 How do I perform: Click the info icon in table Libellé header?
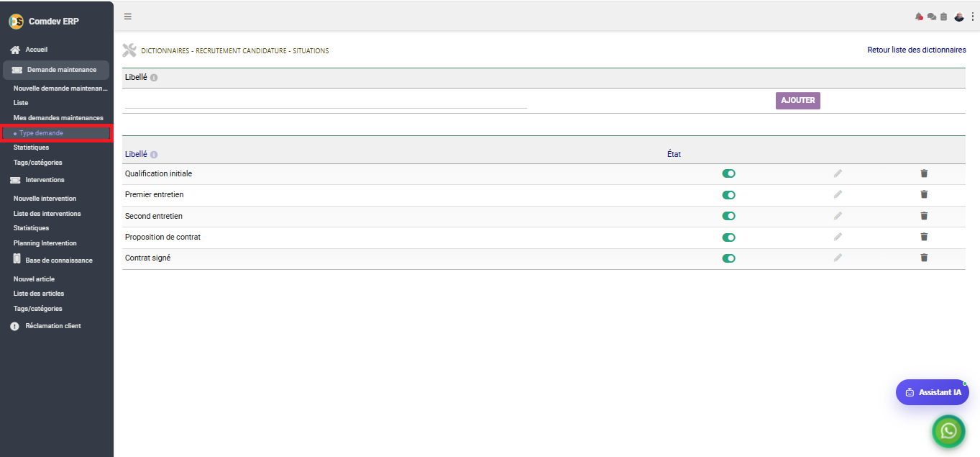coord(154,155)
